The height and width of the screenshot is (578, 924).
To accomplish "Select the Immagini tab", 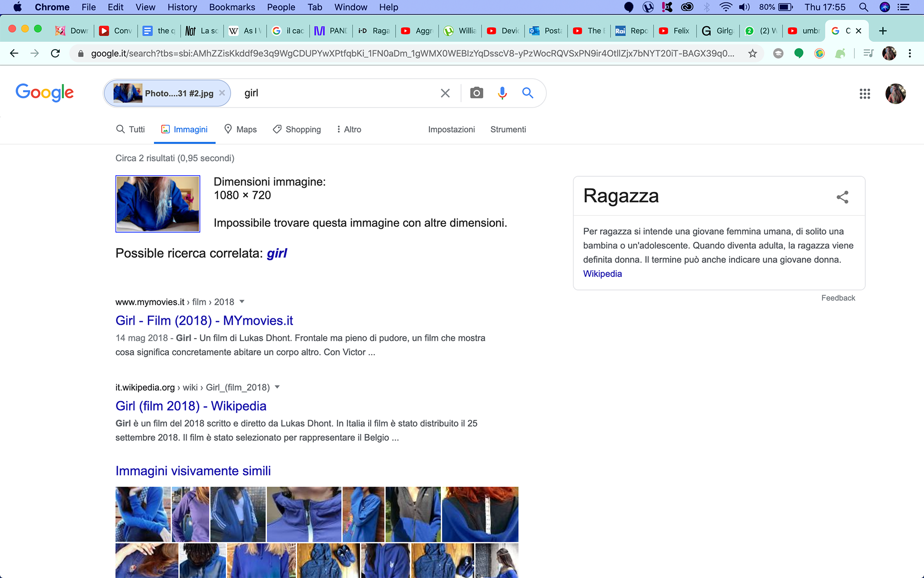I will tap(184, 129).
